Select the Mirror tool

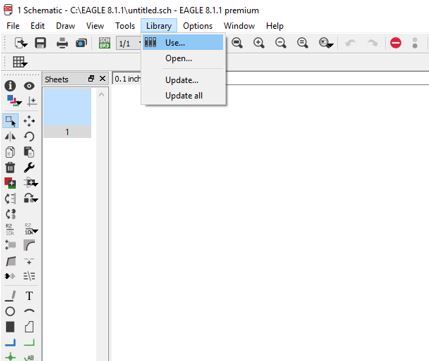(x=10, y=137)
